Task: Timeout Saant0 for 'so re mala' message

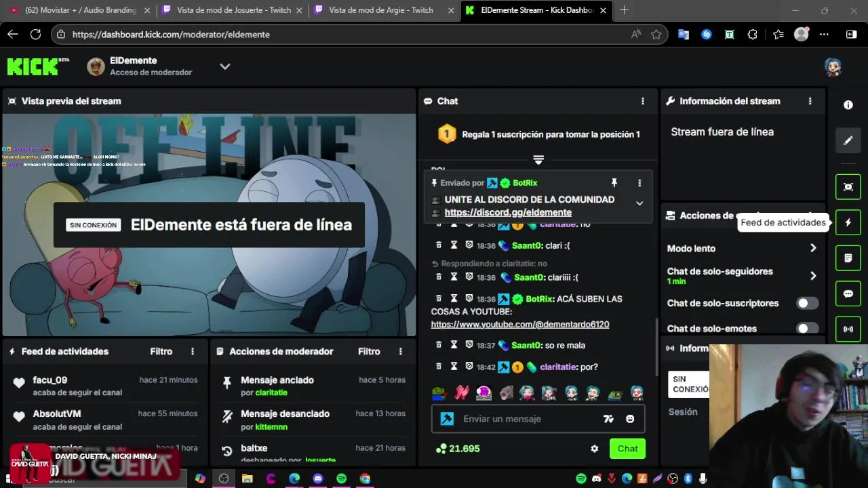Action: point(454,345)
